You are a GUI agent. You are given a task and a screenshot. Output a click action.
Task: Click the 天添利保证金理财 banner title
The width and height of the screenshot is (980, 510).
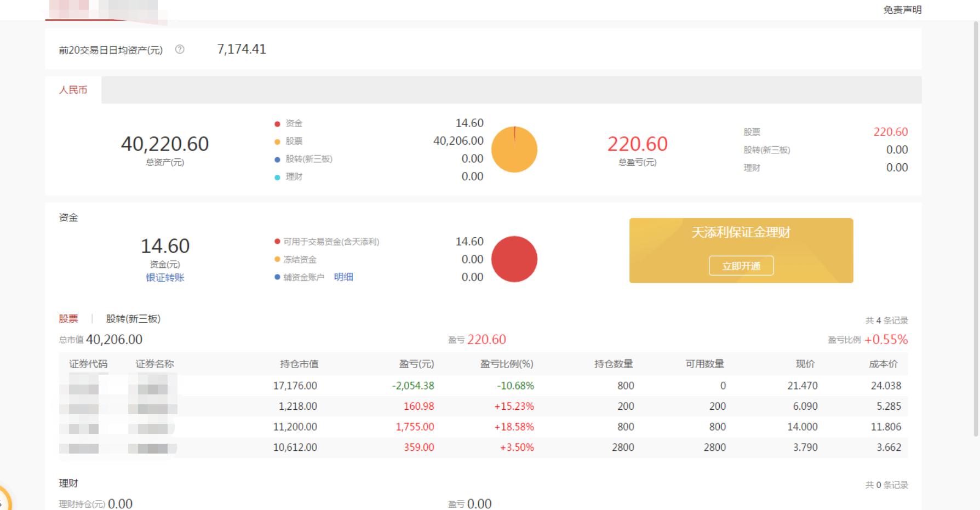(x=741, y=233)
